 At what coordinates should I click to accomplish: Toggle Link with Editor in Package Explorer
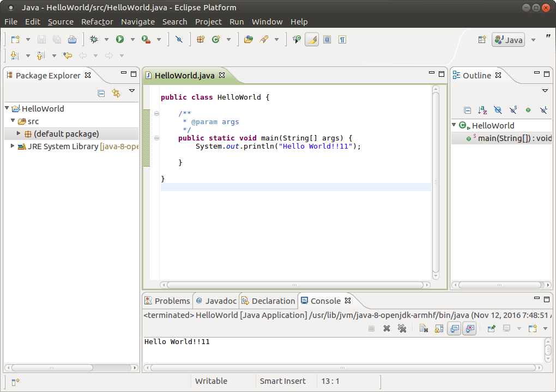(x=116, y=93)
